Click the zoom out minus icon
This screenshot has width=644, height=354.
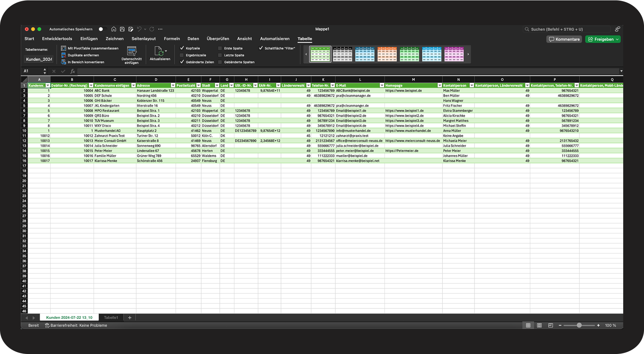click(560, 325)
